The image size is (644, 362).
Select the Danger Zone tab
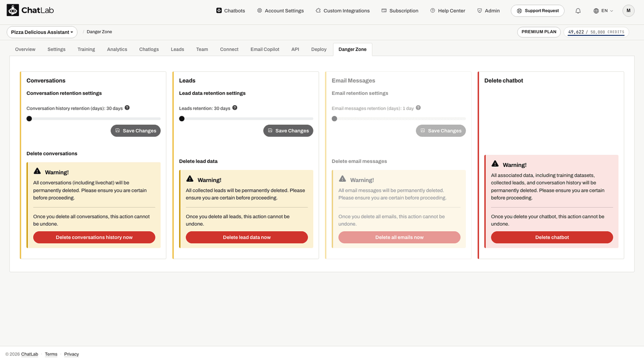point(353,49)
